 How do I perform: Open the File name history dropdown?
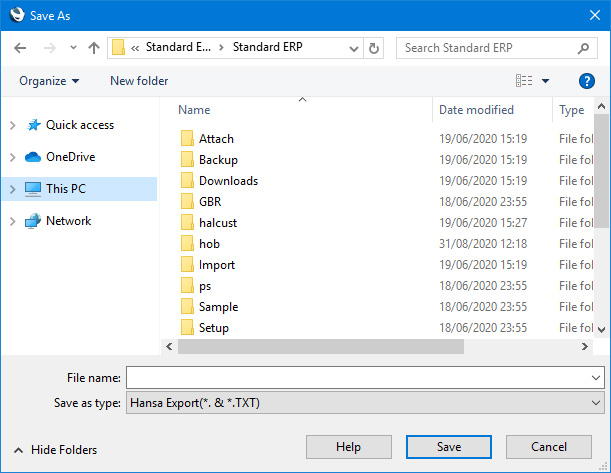595,378
